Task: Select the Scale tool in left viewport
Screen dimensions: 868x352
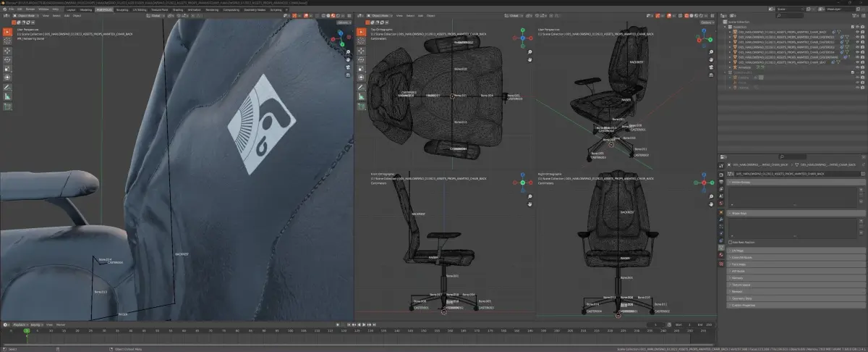Action: coord(8,68)
